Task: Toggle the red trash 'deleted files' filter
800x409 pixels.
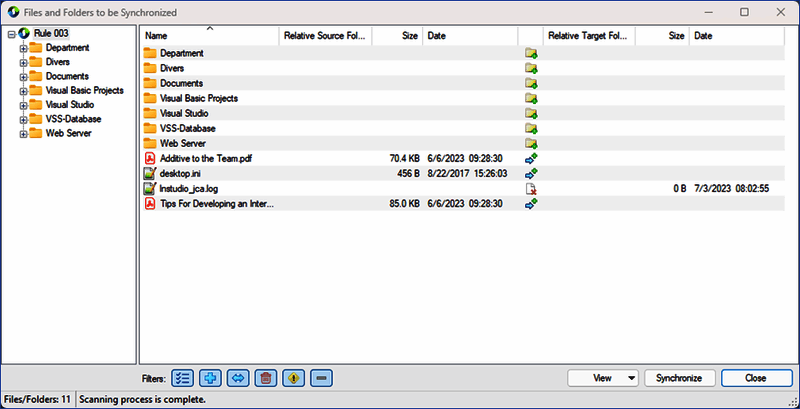Action: 266,378
